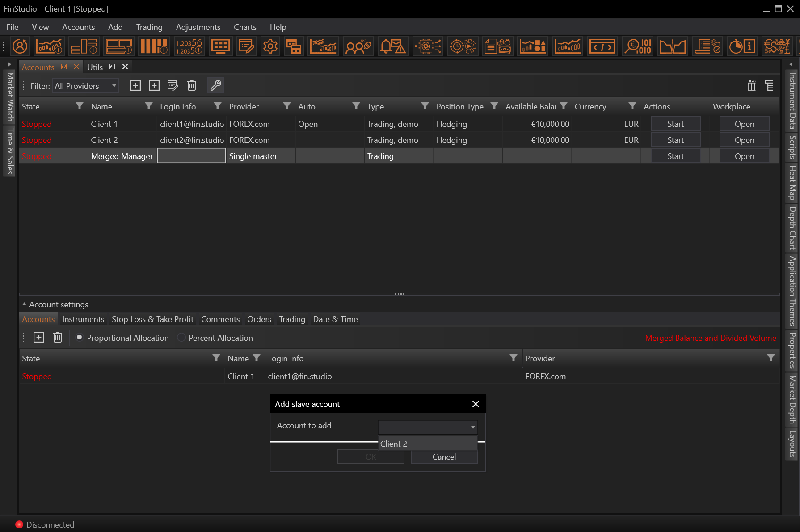The image size is (800, 532).
Task: Click the wrench settings icon in accounts toolbar
Action: tap(216, 85)
